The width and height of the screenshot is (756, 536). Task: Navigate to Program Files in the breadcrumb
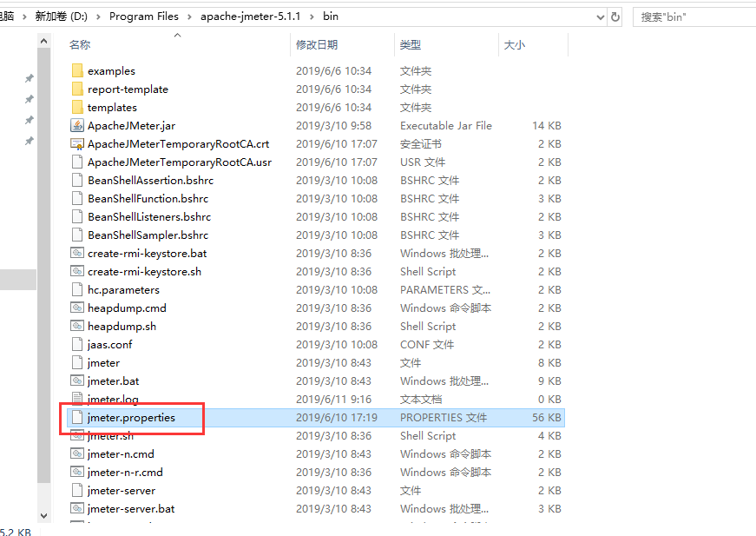[x=144, y=17]
